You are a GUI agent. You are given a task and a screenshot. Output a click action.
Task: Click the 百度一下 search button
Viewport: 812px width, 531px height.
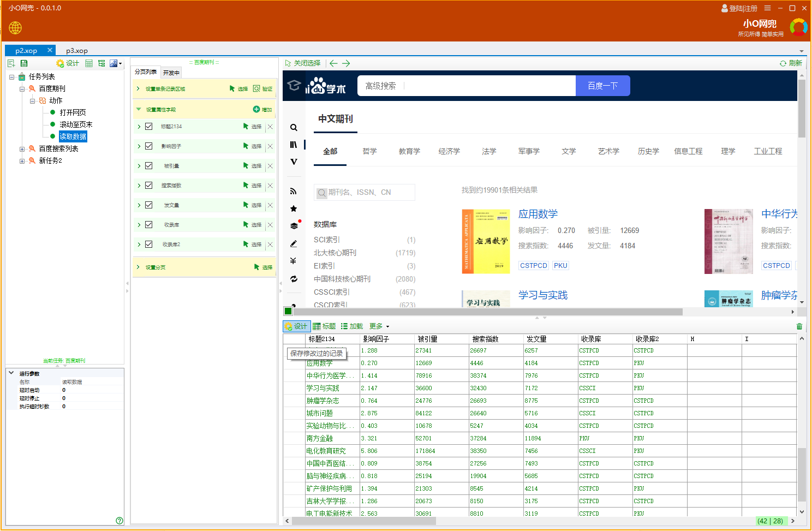(x=603, y=86)
